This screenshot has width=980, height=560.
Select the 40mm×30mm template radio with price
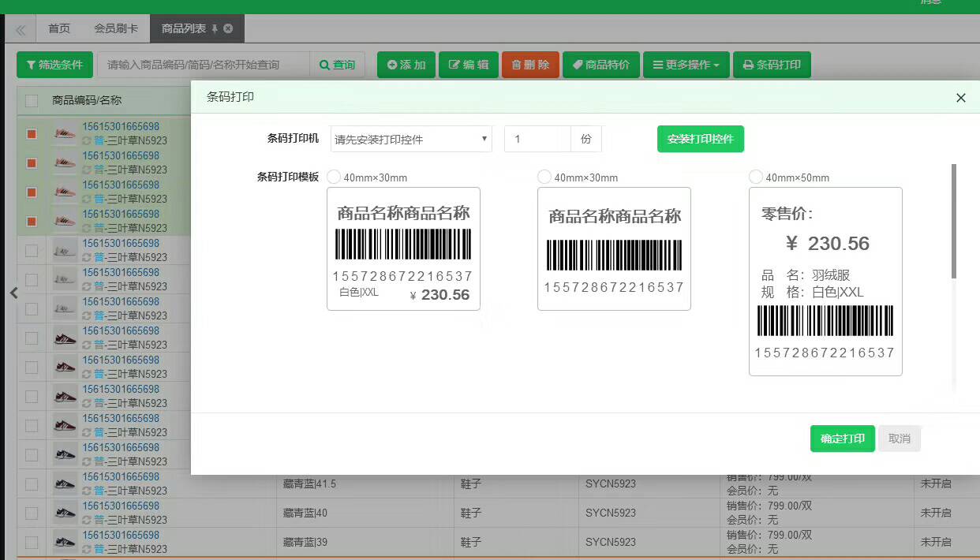click(334, 177)
